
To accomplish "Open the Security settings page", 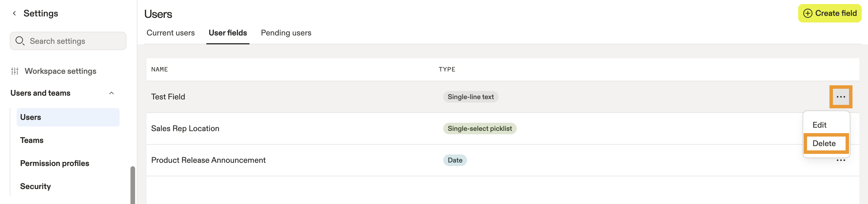I will point(35,186).
